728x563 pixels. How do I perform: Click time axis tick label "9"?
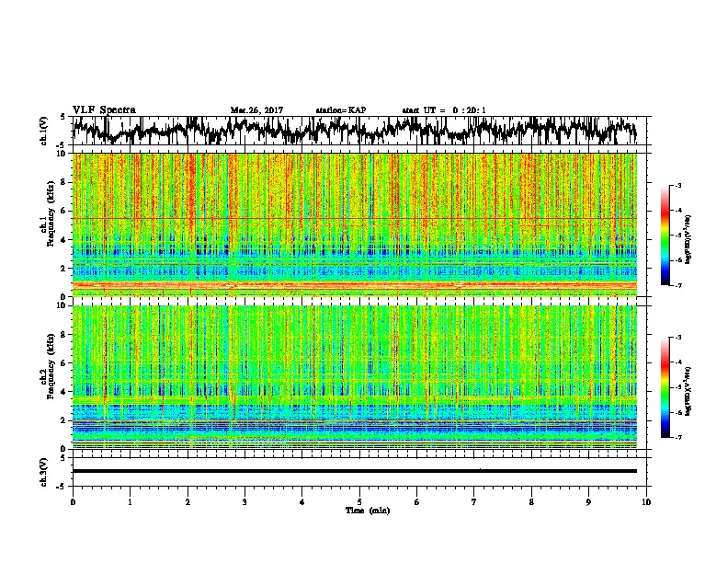coord(588,502)
